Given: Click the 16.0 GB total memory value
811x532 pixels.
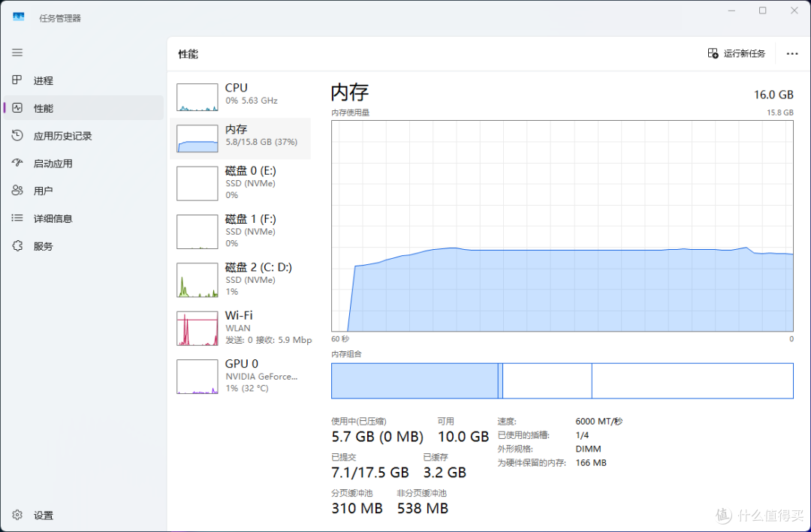Looking at the screenshot, I should 773,95.
